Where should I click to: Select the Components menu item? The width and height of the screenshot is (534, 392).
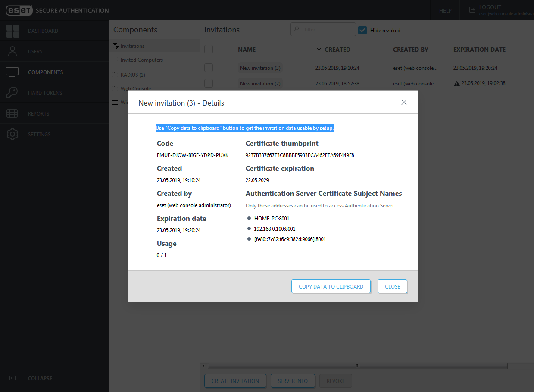[46, 72]
